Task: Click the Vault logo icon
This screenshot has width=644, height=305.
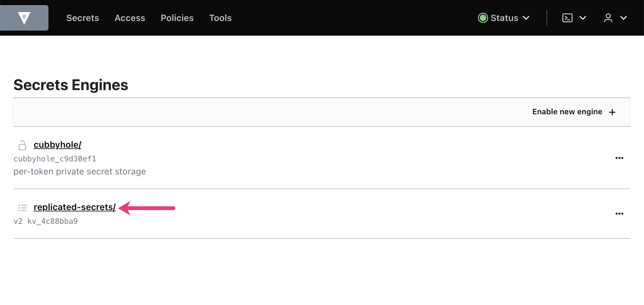Action: click(x=24, y=18)
